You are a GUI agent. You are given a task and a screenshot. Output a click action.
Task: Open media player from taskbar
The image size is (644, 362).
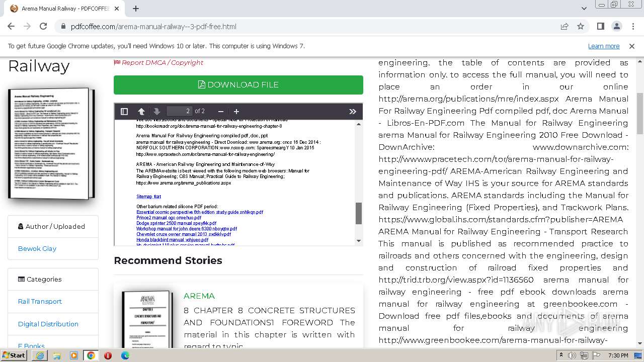point(74,355)
